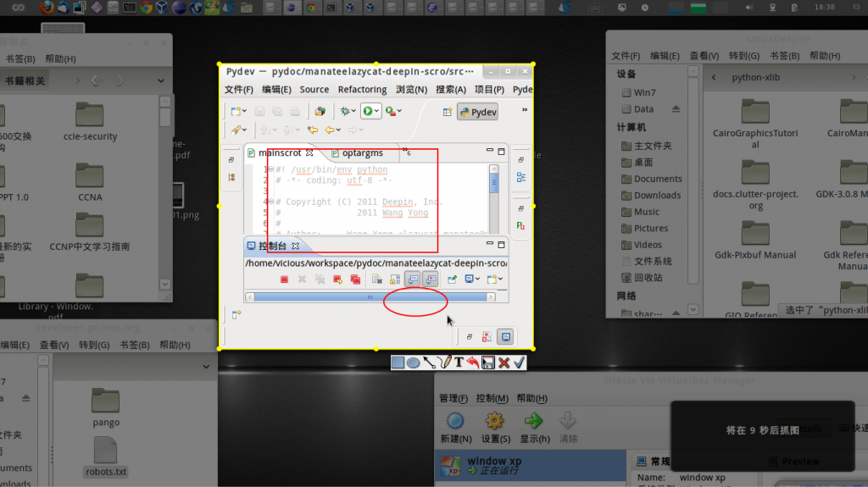
Task: Show hidden editor tabs list marked 6
Action: 407,152
